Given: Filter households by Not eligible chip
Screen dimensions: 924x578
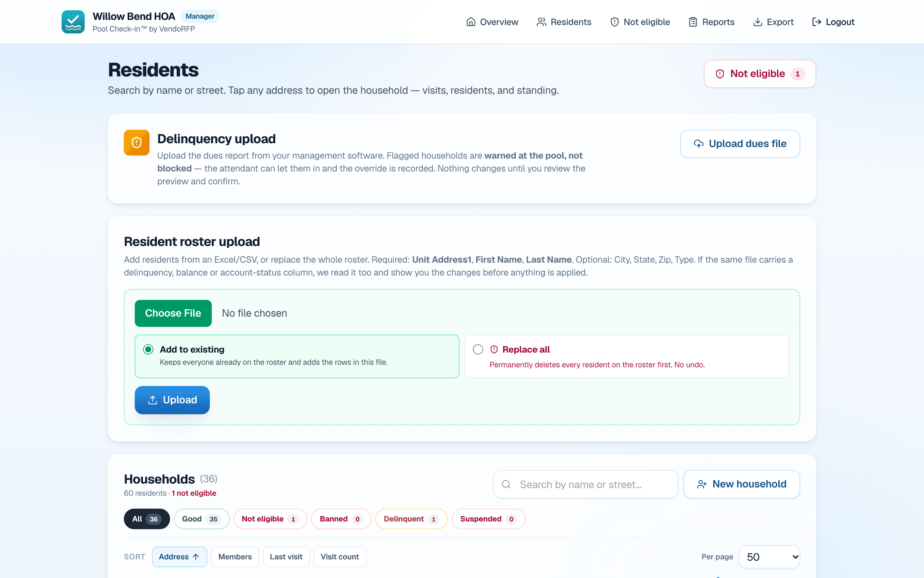Looking at the screenshot, I should tap(270, 519).
